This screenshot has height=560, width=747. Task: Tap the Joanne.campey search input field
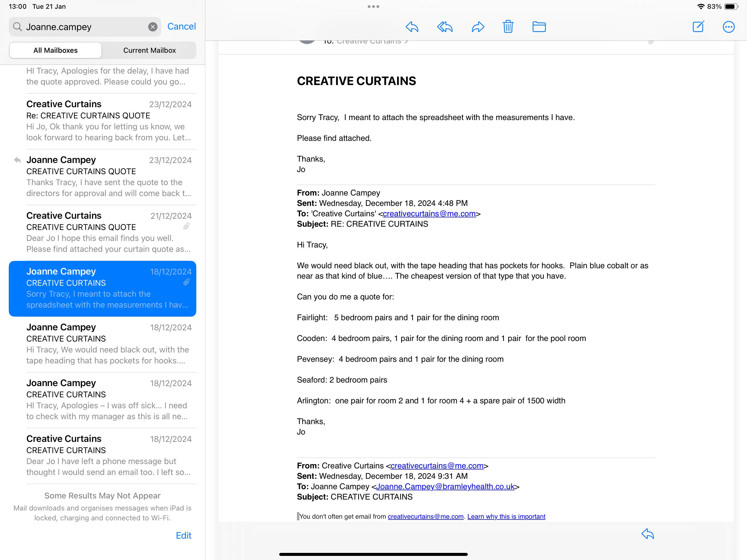point(84,27)
